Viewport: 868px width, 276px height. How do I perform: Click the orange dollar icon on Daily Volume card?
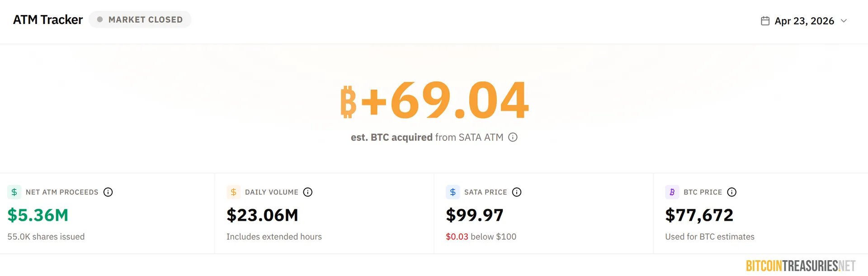(x=233, y=192)
